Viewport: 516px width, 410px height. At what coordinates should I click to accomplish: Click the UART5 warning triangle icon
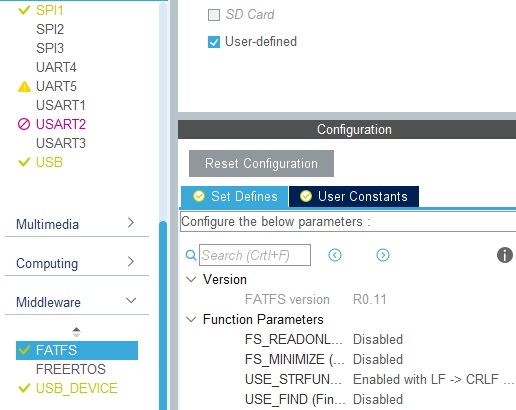[24, 87]
